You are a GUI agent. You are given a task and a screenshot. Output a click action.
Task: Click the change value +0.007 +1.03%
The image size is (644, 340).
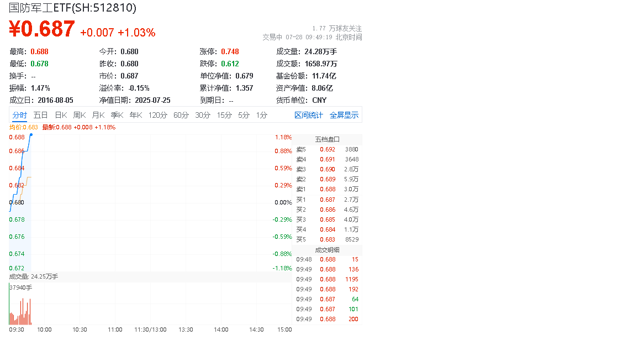118,33
